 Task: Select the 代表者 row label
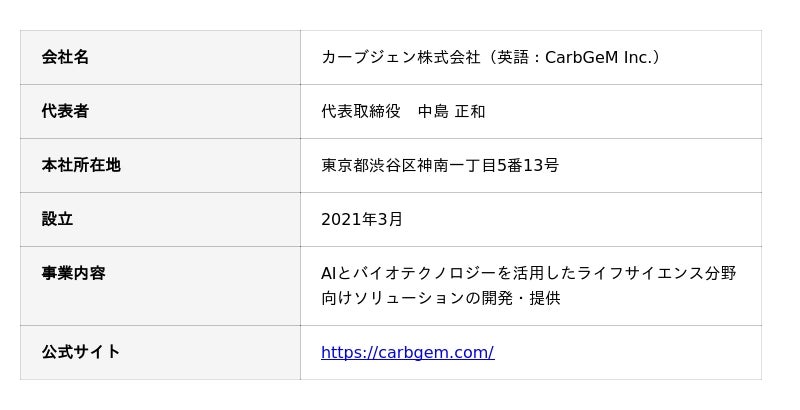[65, 111]
